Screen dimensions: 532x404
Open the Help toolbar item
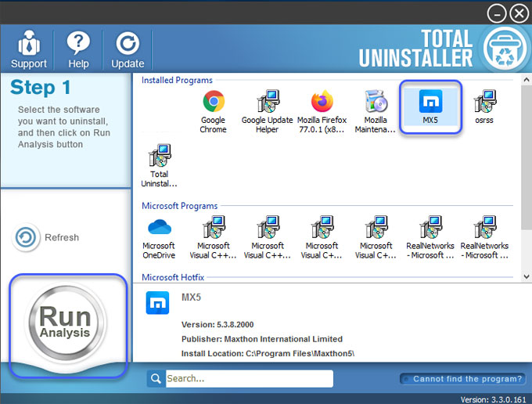point(78,49)
